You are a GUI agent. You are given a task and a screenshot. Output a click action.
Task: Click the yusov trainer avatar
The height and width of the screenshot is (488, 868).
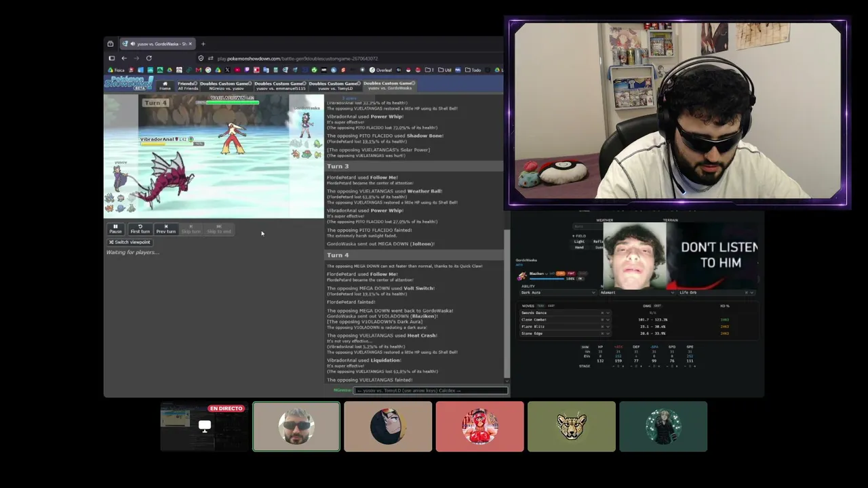tap(121, 178)
